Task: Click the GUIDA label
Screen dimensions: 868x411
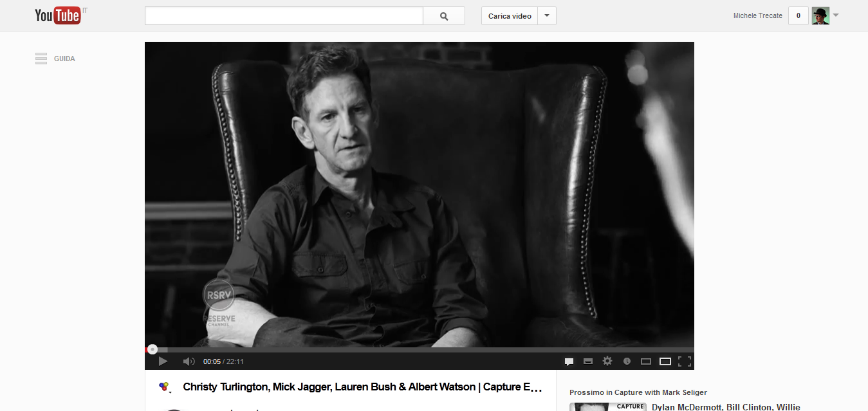Action: [64, 59]
